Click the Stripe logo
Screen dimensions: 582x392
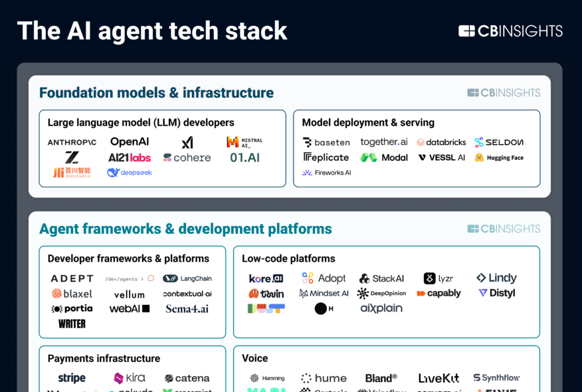click(71, 377)
